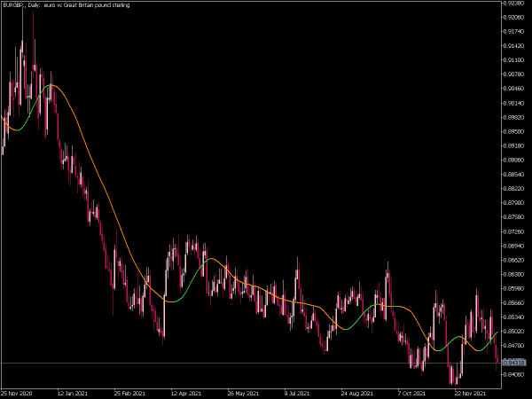The width and height of the screenshot is (532, 399).
Task: Click the 0.86940 price scale label
Action: tap(514, 246)
